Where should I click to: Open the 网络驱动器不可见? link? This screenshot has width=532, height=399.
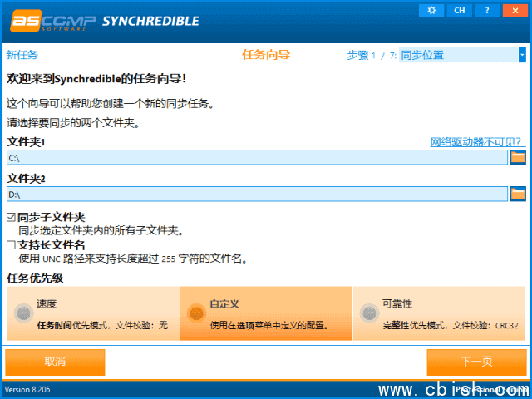point(475,142)
